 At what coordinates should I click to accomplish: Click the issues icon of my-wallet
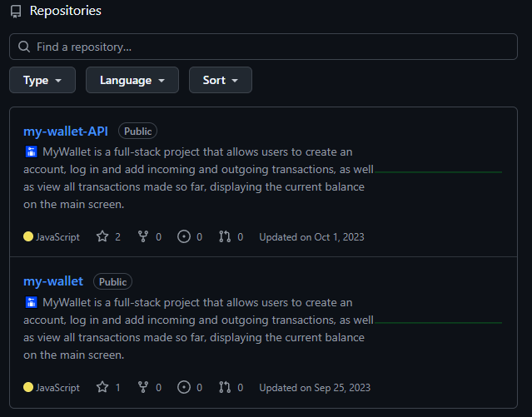point(184,387)
